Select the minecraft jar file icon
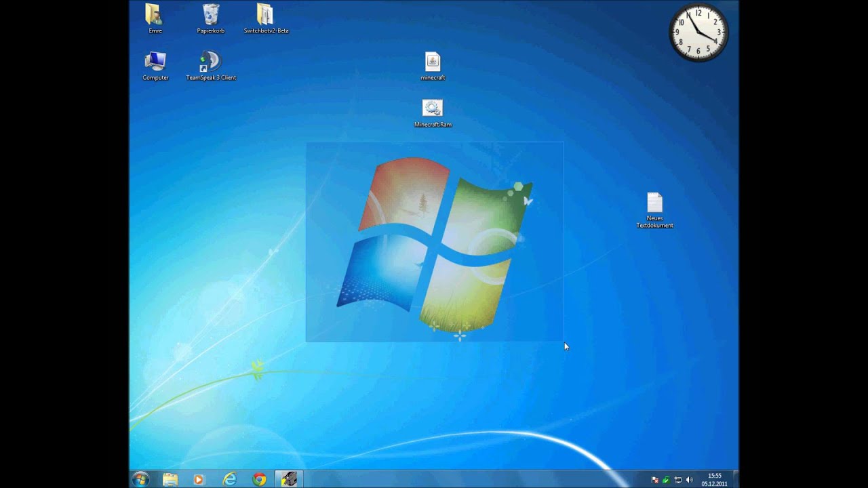 click(x=433, y=66)
